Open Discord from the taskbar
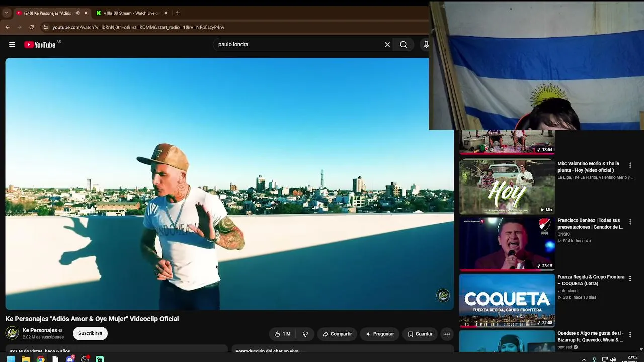The height and width of the screenshot is (362, 644). pos(70,359)
